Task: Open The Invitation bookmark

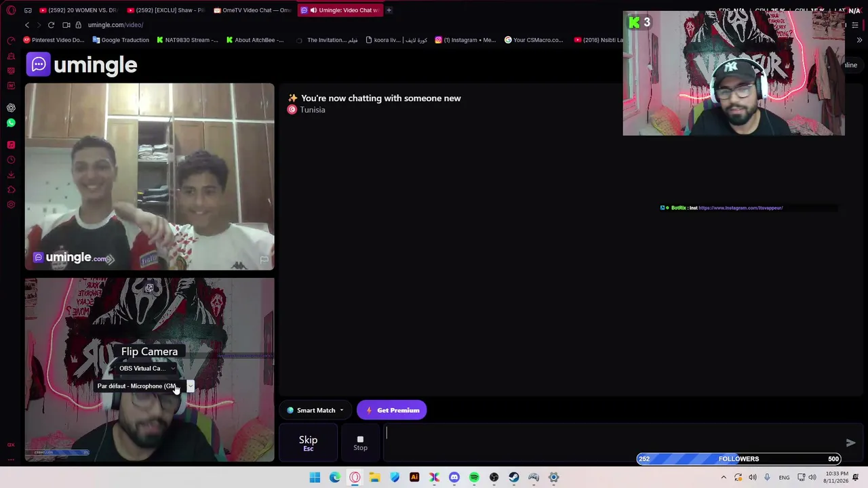Action: [x=327, y=40]
